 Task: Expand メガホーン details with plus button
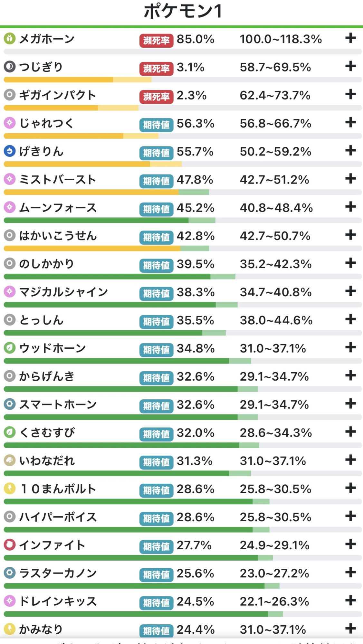pos(350,38)
